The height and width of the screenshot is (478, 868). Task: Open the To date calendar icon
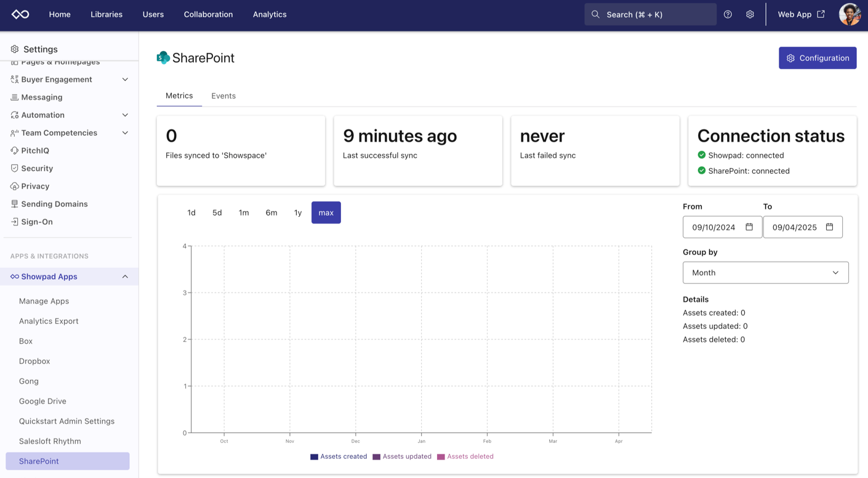829,227
